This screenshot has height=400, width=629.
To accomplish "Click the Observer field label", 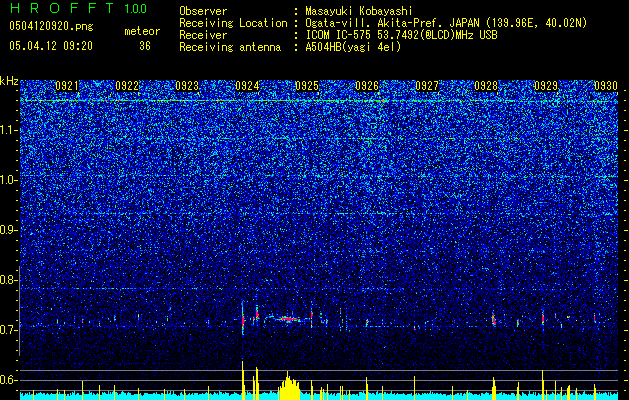I will click(203, 11).
